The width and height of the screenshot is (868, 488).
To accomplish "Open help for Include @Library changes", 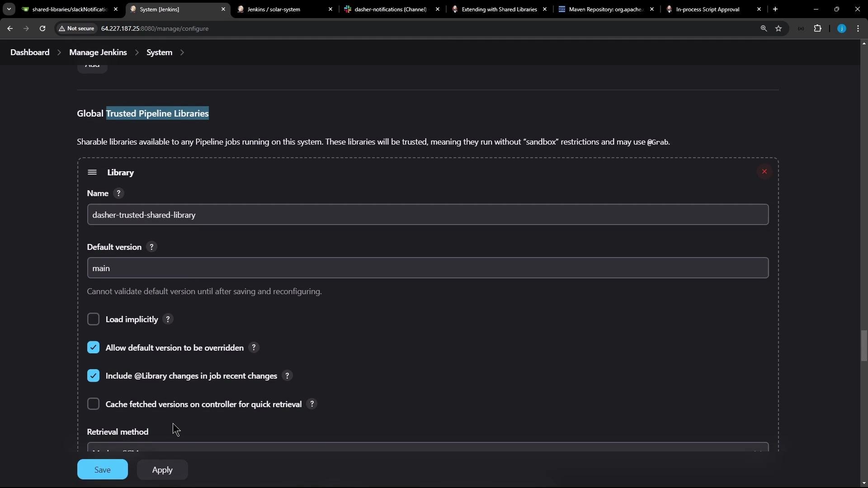I will [287, 376].
